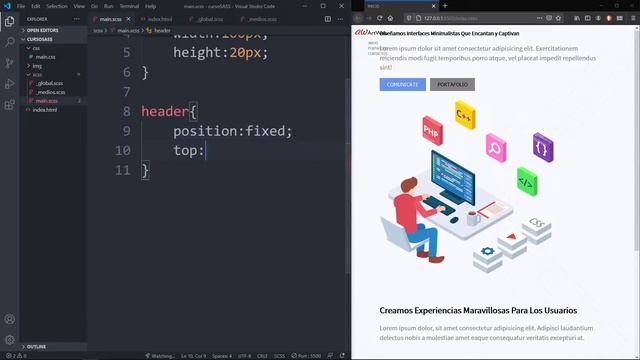Click the browser Back arrow

[x=358, y=18]
